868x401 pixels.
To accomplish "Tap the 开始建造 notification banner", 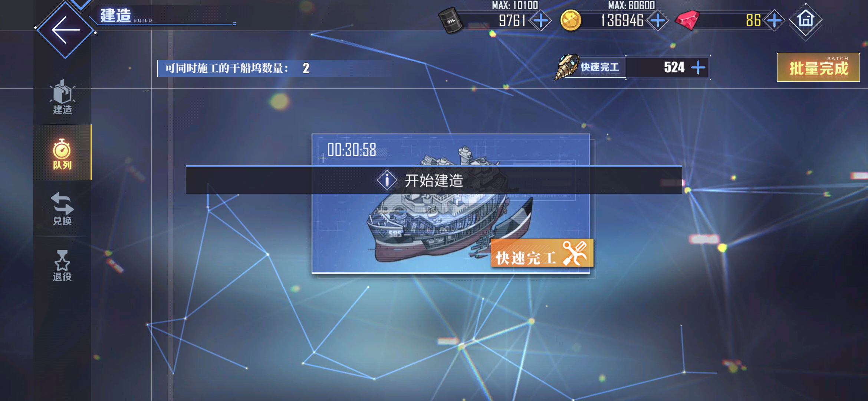I will click(x=434, y=180).
